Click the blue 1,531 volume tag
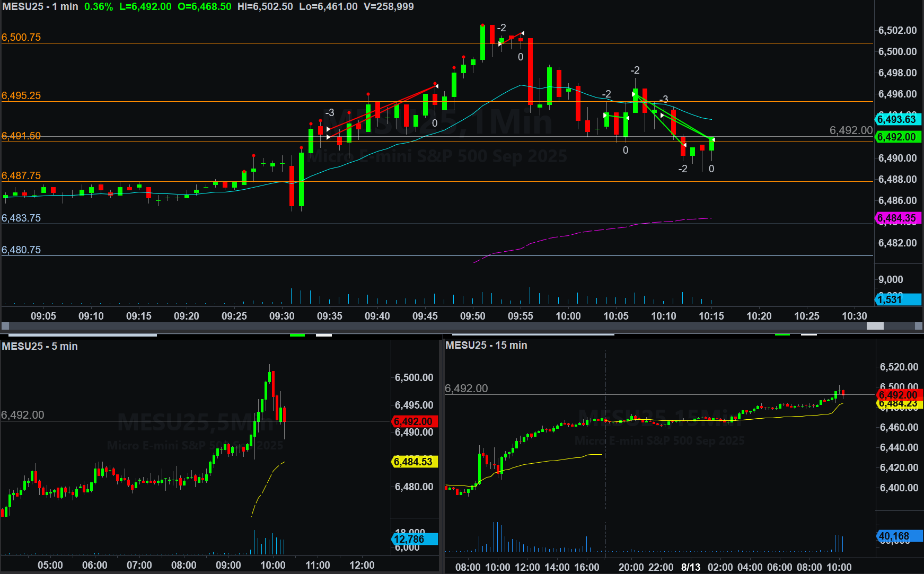 coord(897,299)
